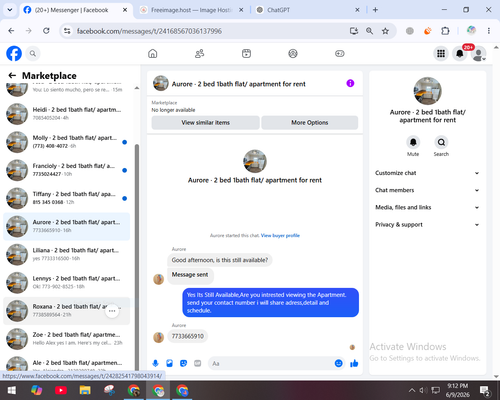This screenshot has width=500, height=400.
Task: Mute this chat with bell icon
Action: (x=413, y=142)
